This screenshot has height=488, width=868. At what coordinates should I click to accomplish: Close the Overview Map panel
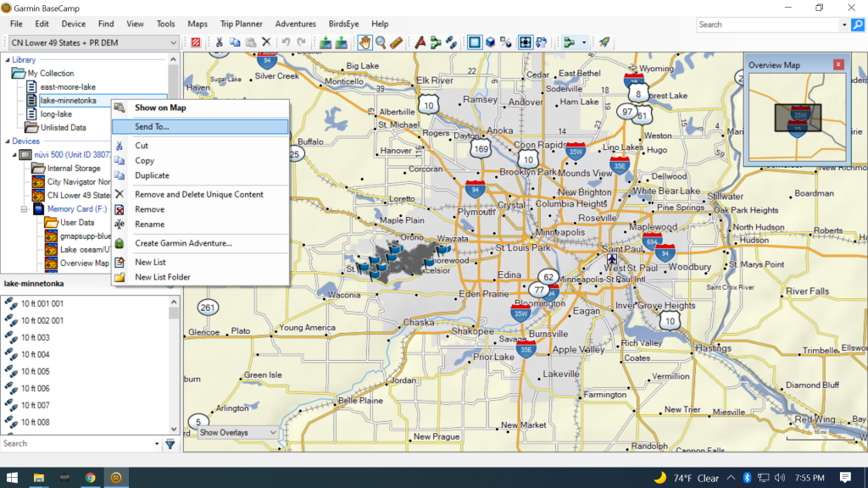point(838,64)
